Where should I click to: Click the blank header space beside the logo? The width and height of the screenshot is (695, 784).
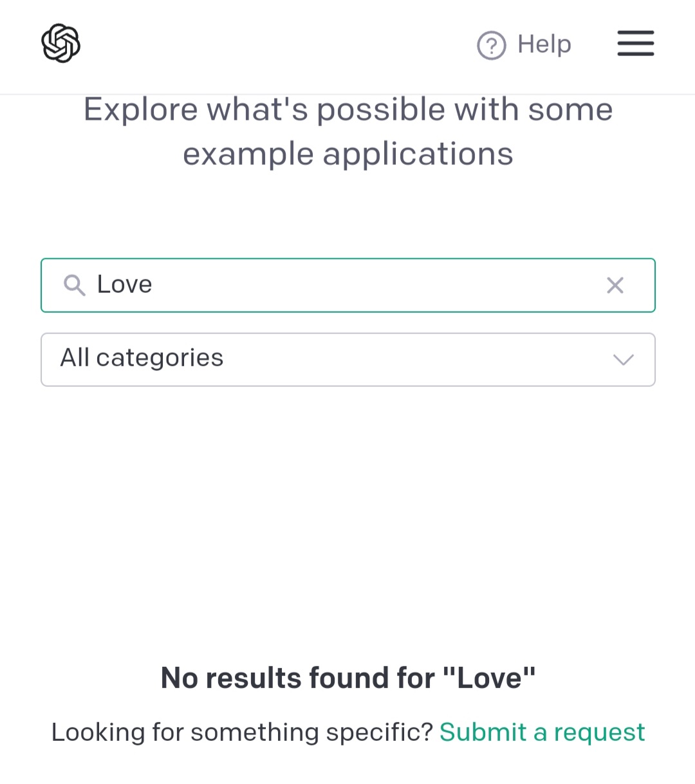tap(270, 45)
